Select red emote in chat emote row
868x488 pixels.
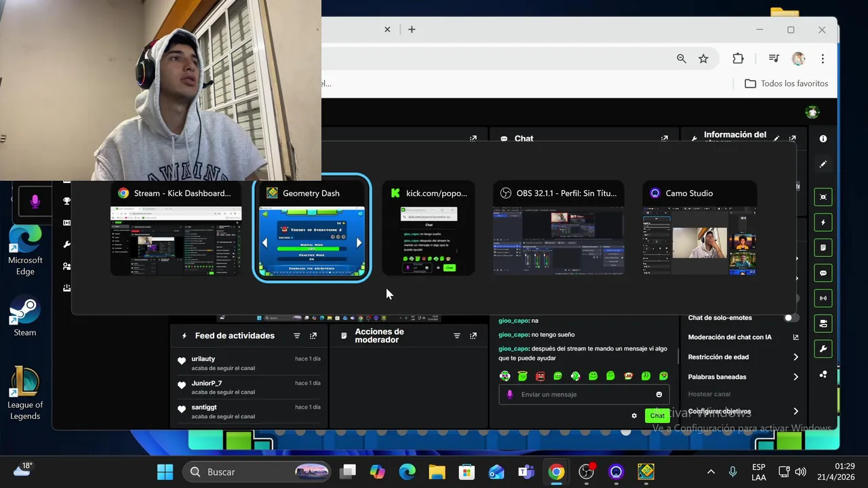point(540,375)
